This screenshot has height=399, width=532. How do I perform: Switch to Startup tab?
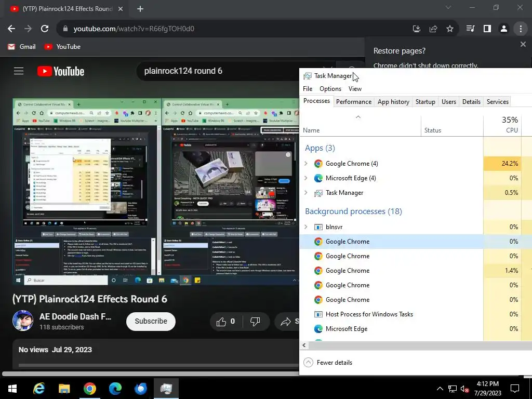pyautogui.click(x=425, y=102)
